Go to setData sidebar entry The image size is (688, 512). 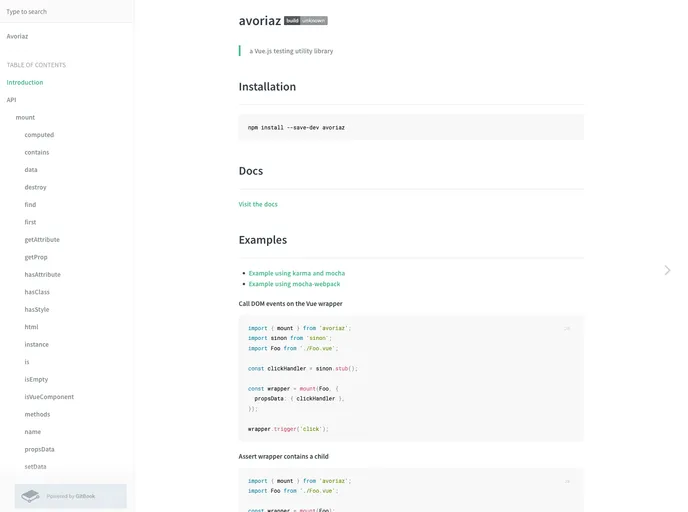36,467
